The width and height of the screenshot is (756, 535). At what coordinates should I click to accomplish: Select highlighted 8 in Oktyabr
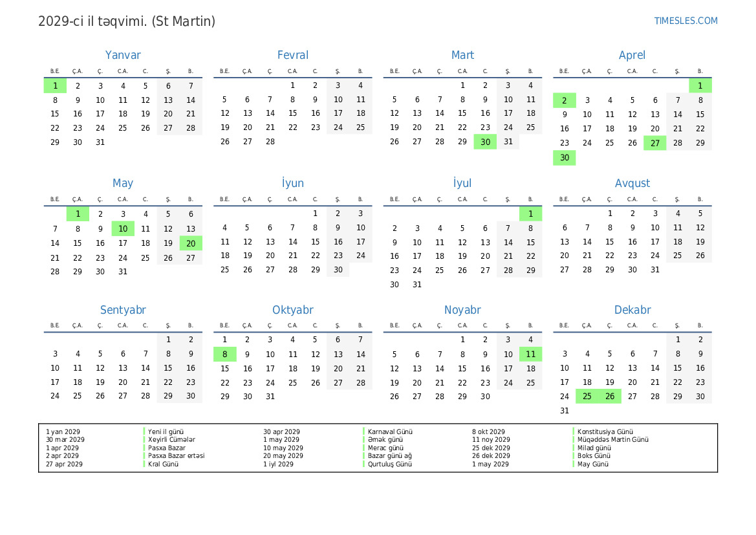(224, 354)
